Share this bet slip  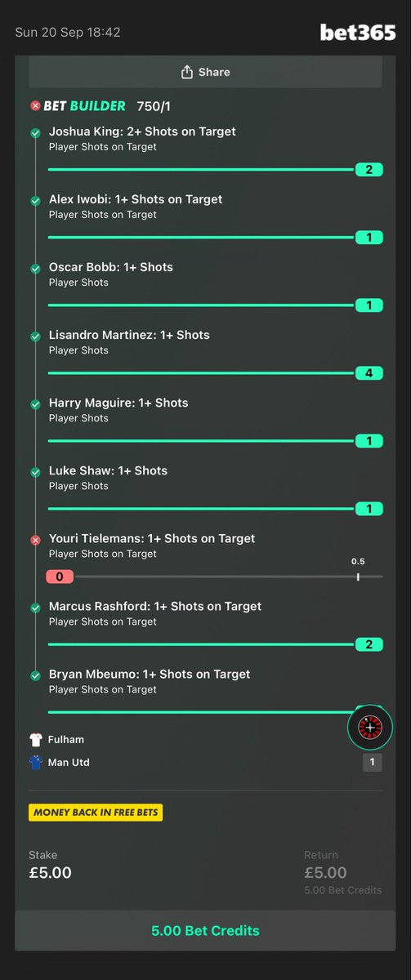coord(205,72)
